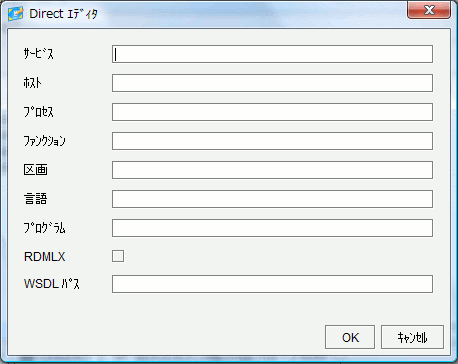Focus the 区画 input box
Image resolution: width=458 pixels, height=364 pixels.
[x=272, y=170]
